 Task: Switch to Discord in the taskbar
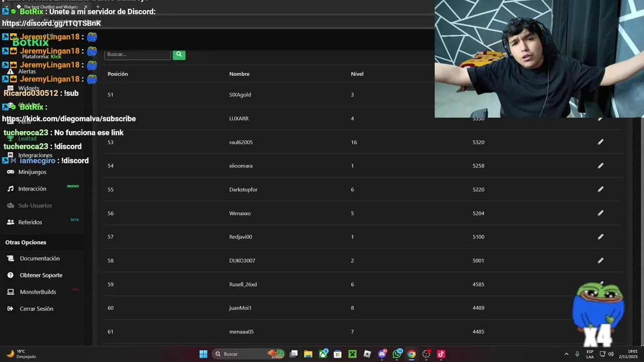pyautogui.click(x=382, y=354)
